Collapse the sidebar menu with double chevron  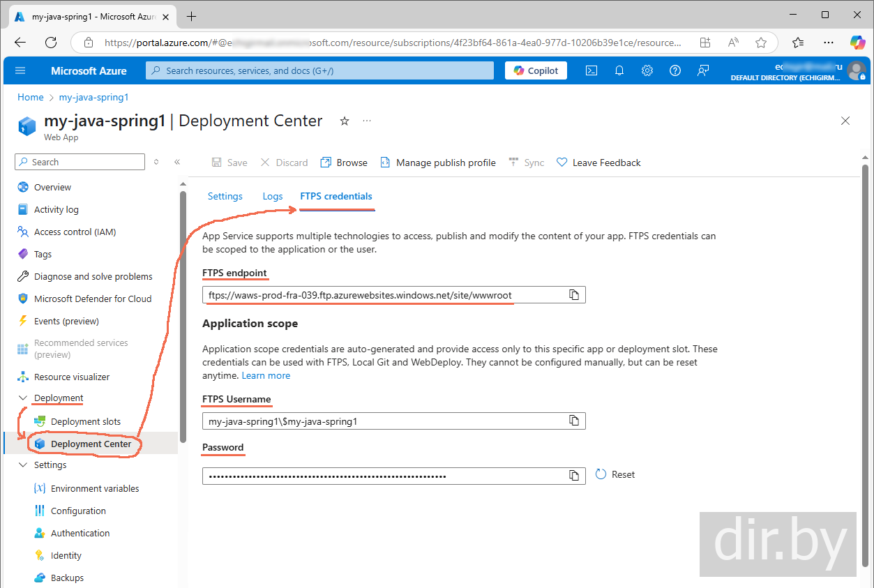pyautogui.click(x=177, y=162)
